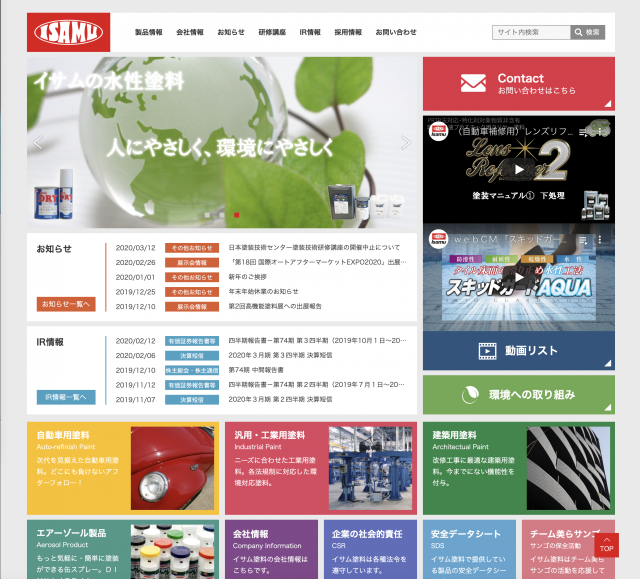Open more options on Lens Reformer video
This screenshot has height=579, width=640.
[600, 131]
